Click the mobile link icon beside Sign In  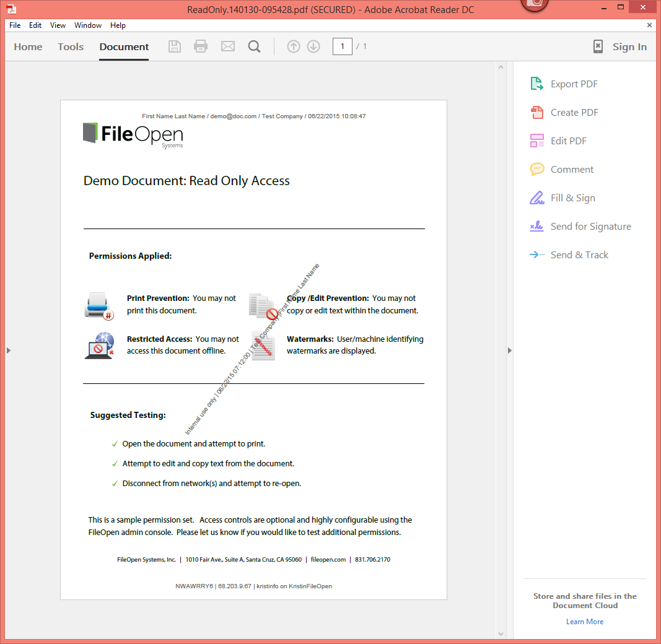tap(598, 46)
